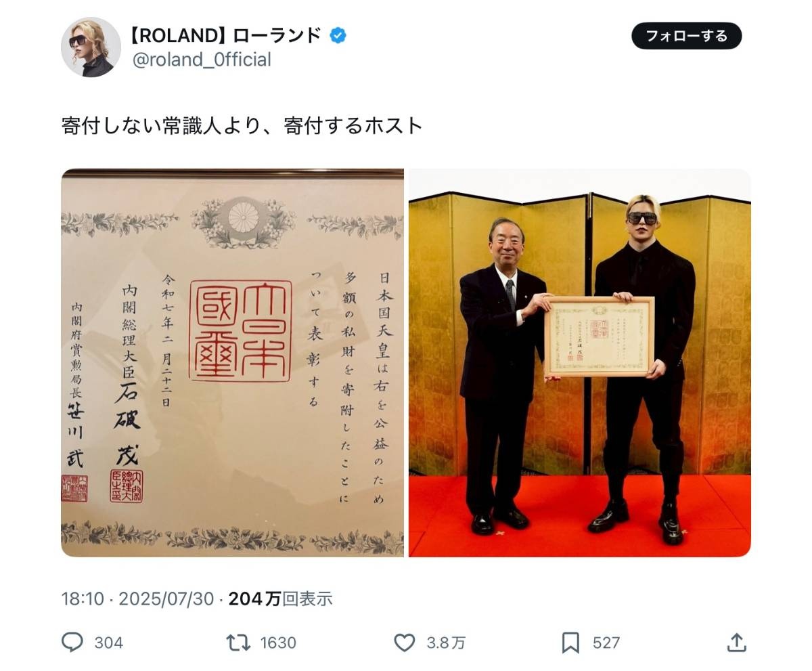Click the 204万回表示 view count

[280, 599]
